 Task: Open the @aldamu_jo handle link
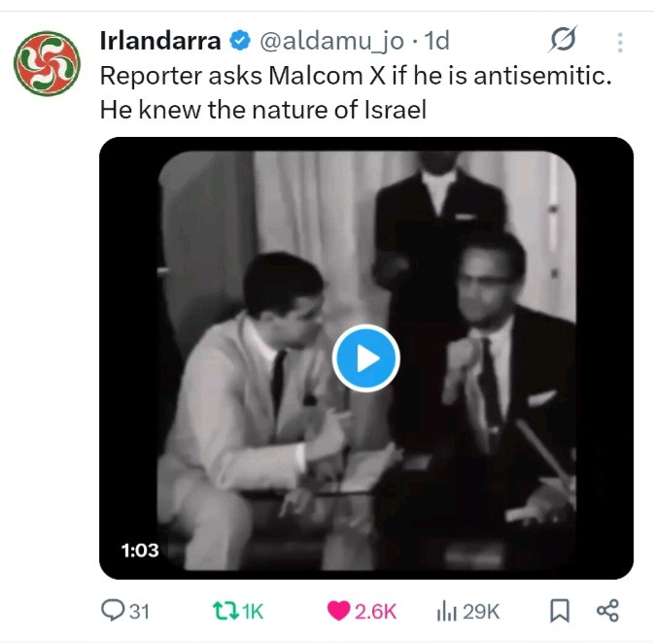click(332, 42)
